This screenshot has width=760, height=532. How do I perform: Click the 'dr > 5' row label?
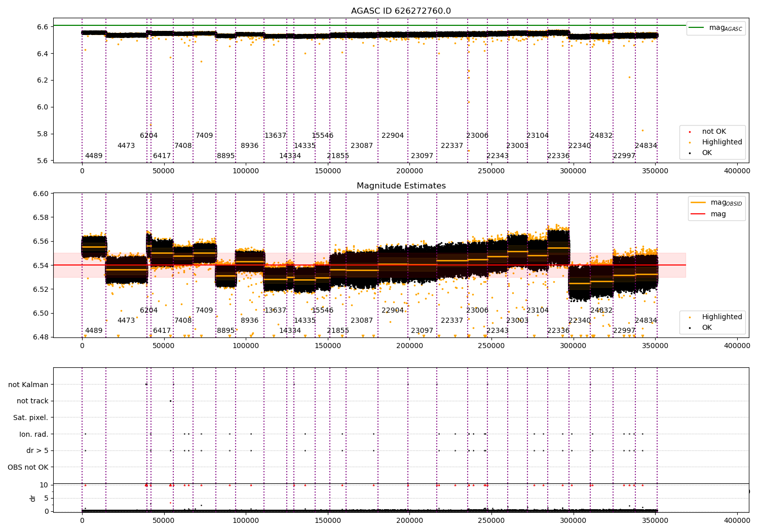pyautogui.click(x=37, y=451)
